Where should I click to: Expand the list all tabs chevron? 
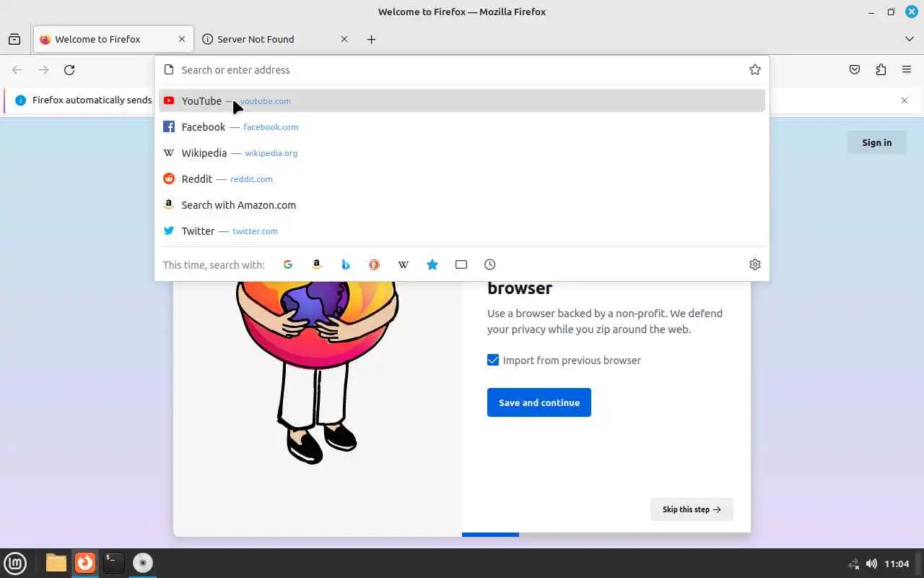(910, 39)
